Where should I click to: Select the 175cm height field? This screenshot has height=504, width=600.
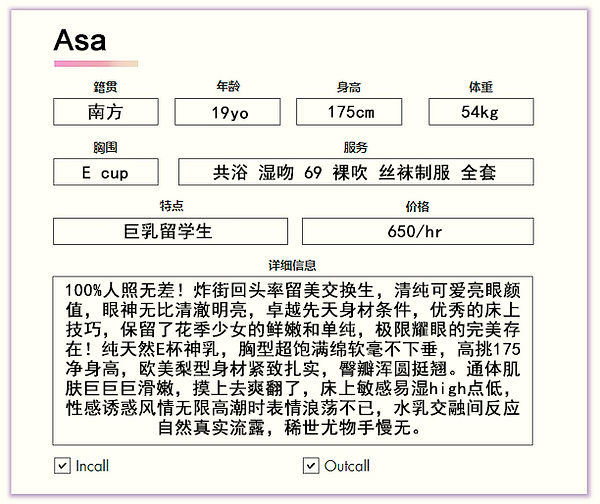349,112
